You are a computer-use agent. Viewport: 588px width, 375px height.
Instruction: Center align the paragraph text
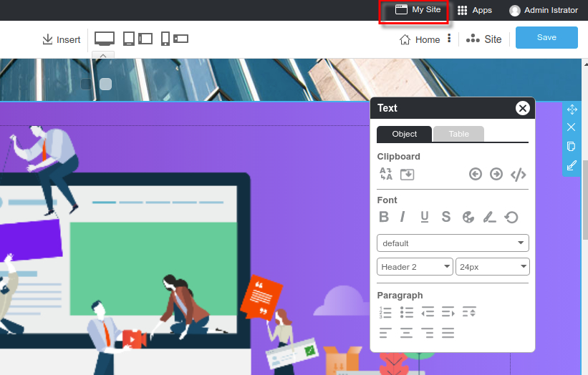tap(407, 333)
